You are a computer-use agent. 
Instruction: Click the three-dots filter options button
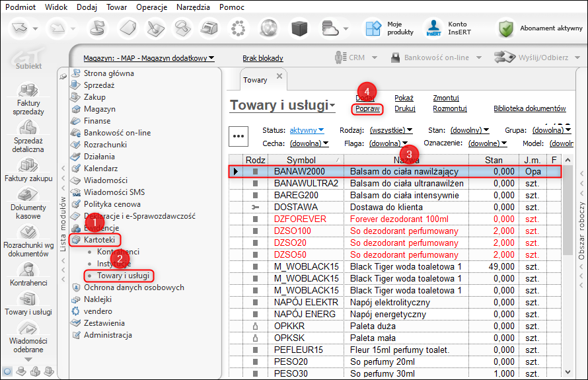coord(238,135)
